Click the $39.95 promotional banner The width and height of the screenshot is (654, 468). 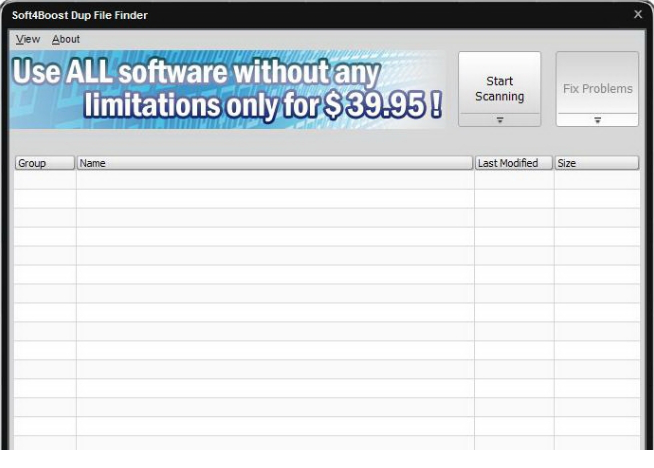[227, 90]
